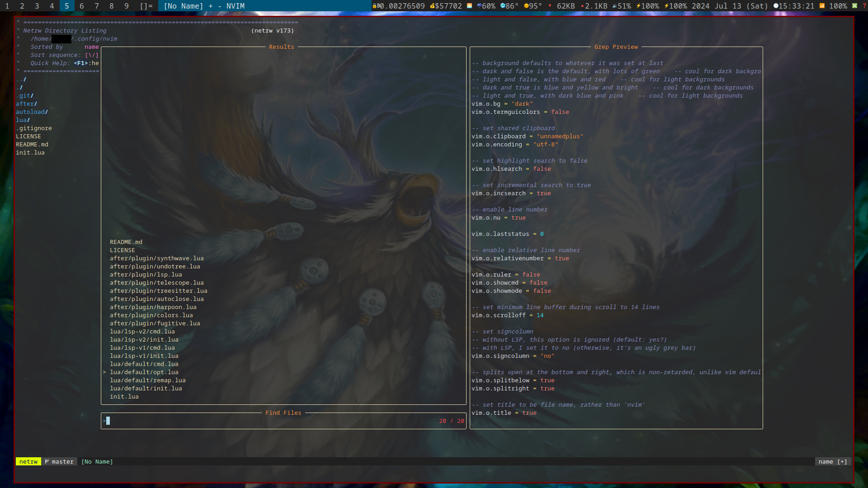Select the [No Name] buffer tab

183,6
